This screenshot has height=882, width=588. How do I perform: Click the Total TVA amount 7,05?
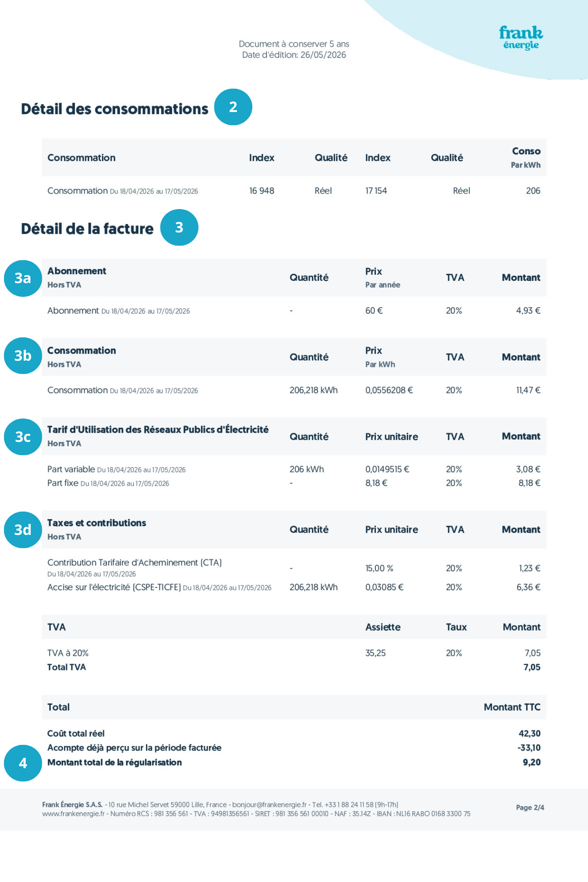tap(532, 667)
